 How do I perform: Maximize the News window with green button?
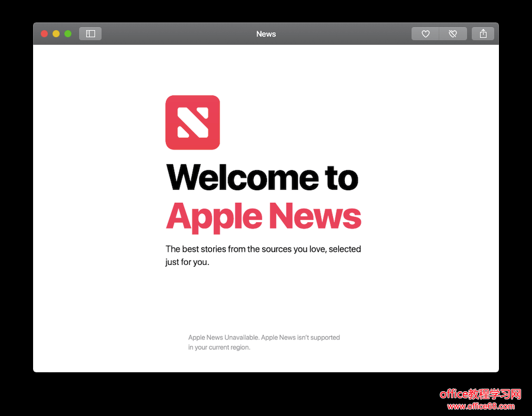point(68,34)
